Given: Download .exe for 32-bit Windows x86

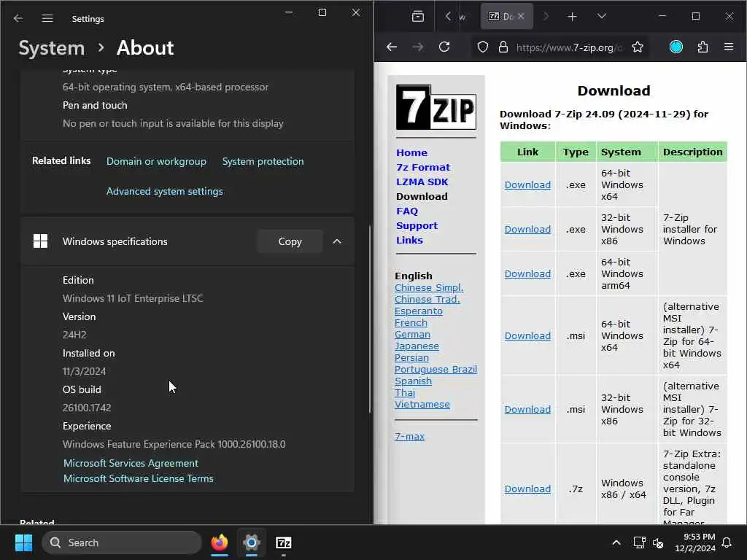Looking at the screenshot, I should (x=527, y=229).
